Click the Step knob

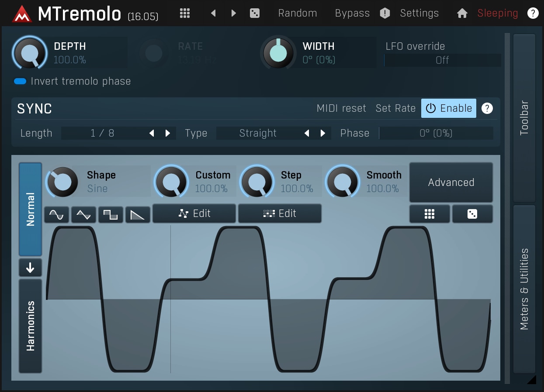pyautogui.click(x=256, y=182)
